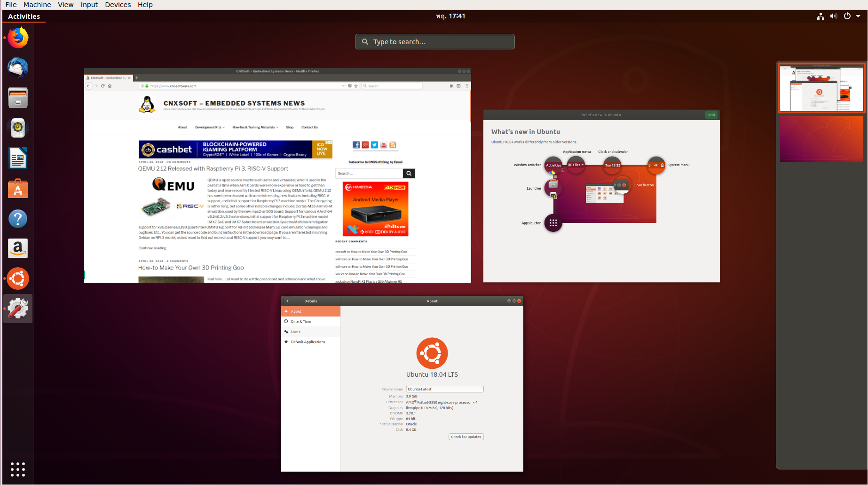Click RSS feed icon on CNXSoft sidebar
The width and height of the screenshot is (868, 485).
tap(393, 145)
